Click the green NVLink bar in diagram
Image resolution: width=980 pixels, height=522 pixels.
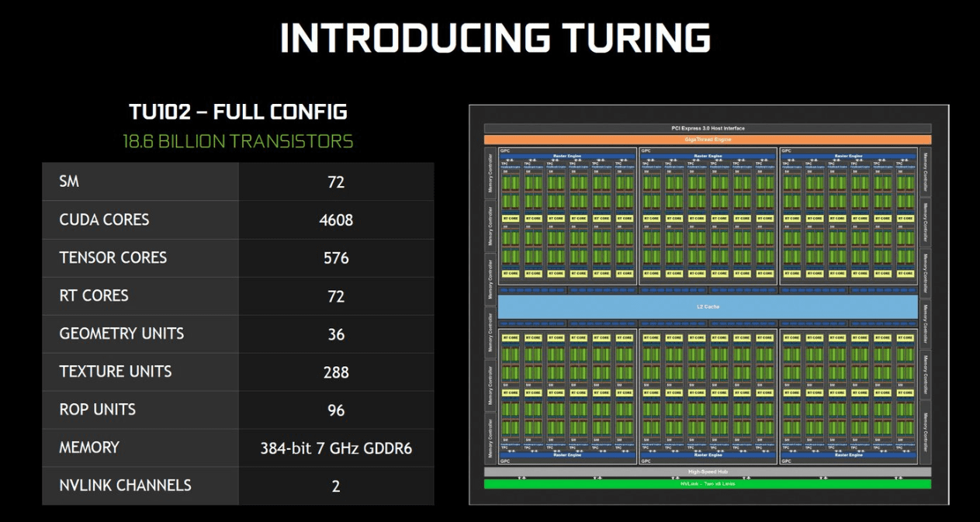click(708, 484)
